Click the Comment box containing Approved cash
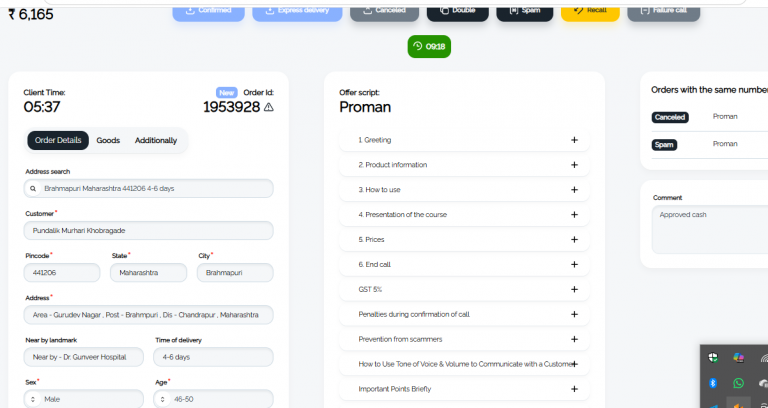768x408 pixels. [x=710, y=229]
